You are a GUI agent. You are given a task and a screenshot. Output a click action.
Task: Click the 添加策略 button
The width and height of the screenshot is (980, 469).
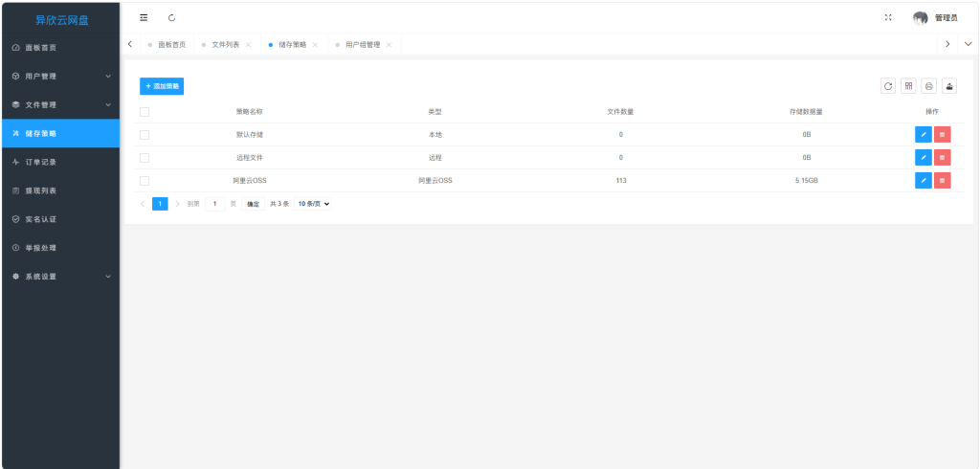point(162,86)
